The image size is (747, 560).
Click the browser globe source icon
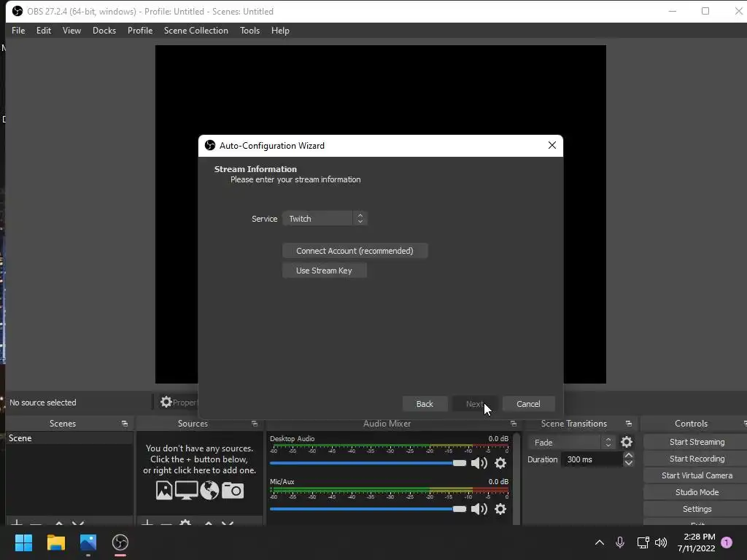point(209,490)
